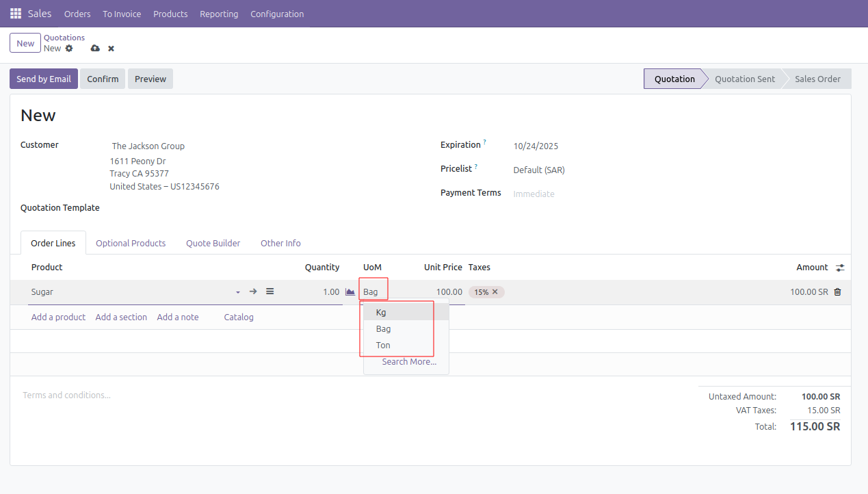Click the product details list icon
This screenshot has height=494, width=868.
tap(270, 291)
